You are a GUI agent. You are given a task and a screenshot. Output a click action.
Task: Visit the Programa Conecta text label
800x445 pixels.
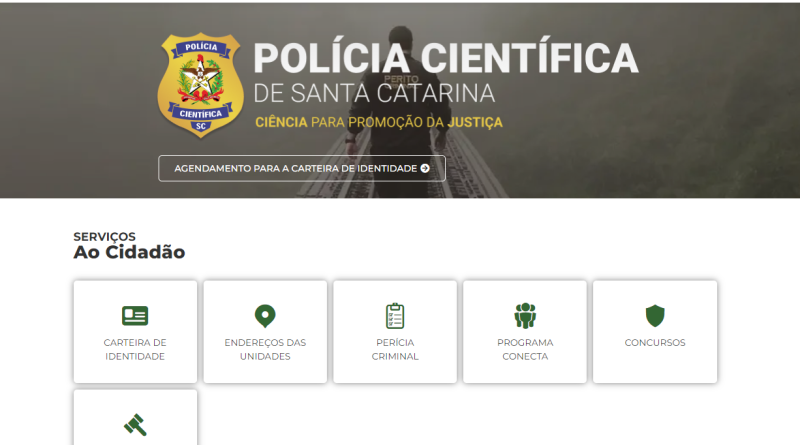pos(525,349)
